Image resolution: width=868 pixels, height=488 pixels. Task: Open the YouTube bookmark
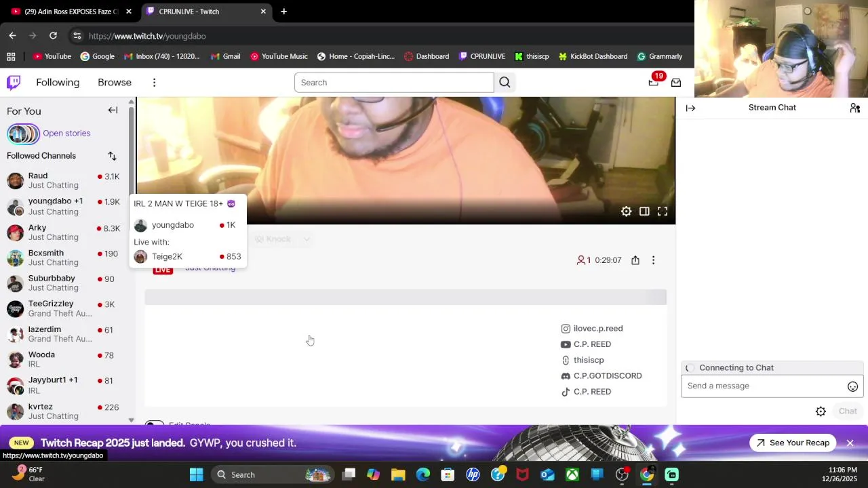52,56
